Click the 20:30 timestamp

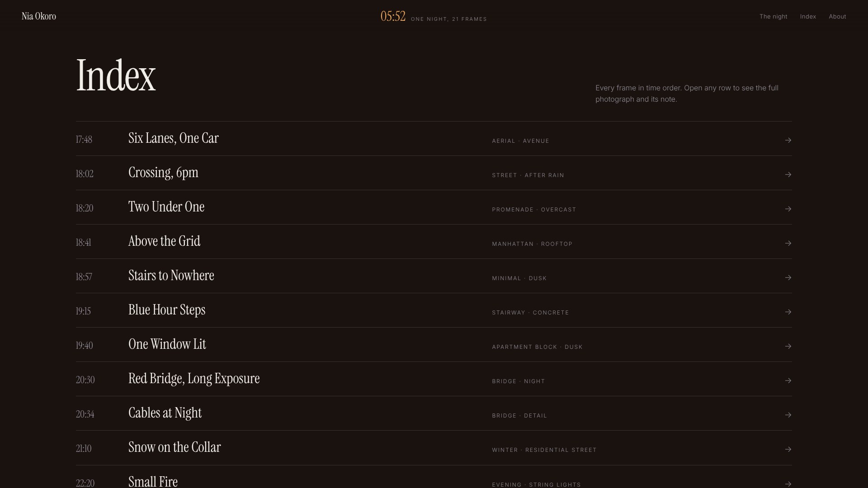[85, 380]
